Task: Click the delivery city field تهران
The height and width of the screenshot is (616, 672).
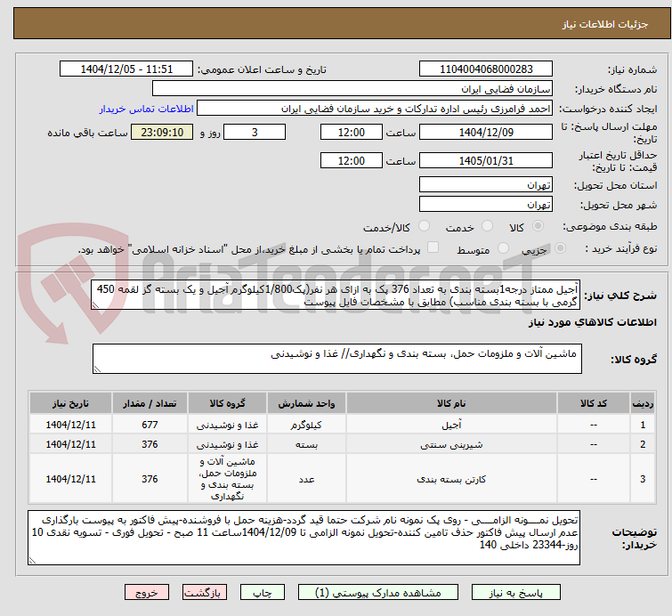Action: click(486, 205)
